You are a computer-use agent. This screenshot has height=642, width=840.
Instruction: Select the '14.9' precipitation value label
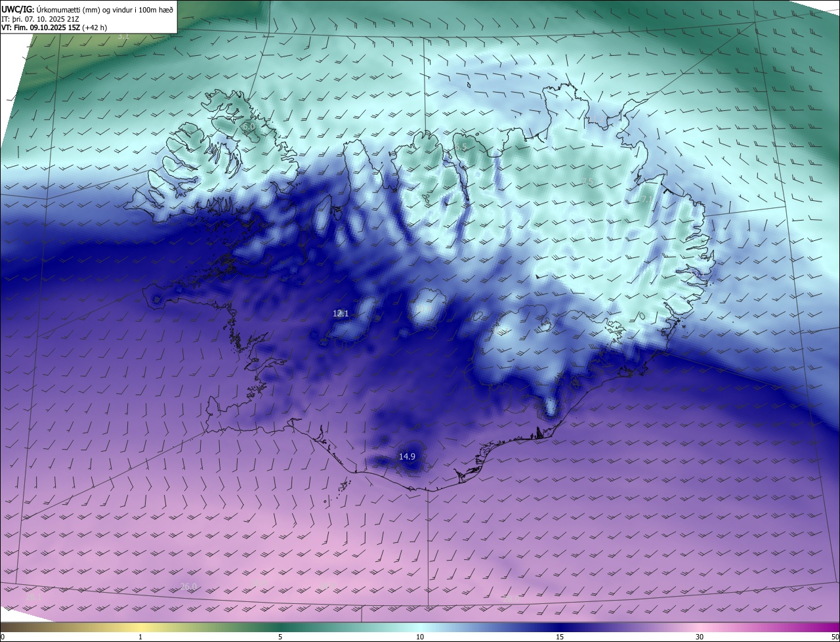[407, 456]
